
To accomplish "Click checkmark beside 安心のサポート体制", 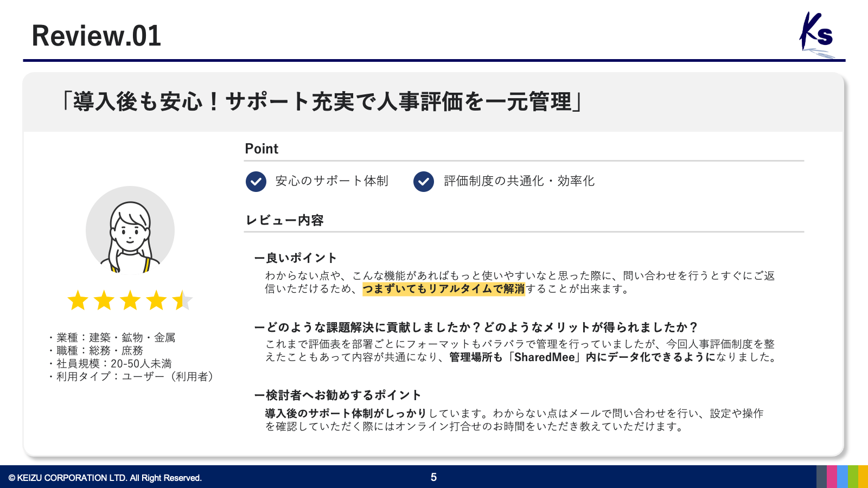I will (x=256, y=182).
